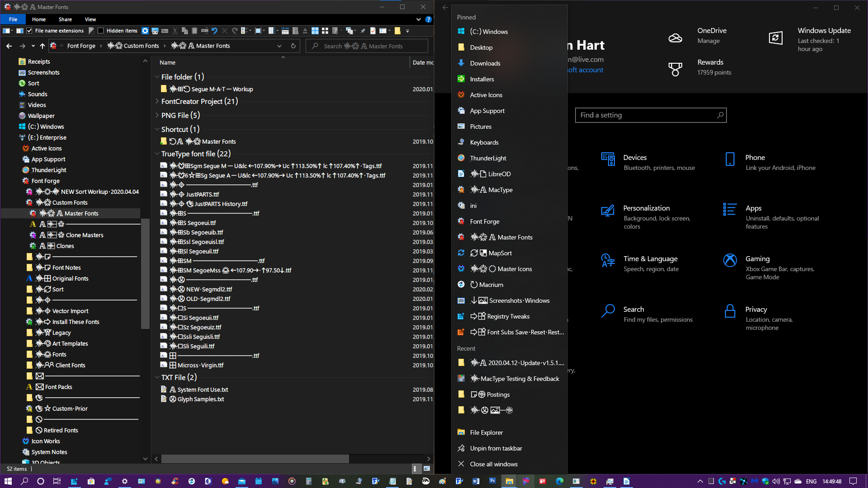Expand the ribbon with chevron

(x=418, y=19)
